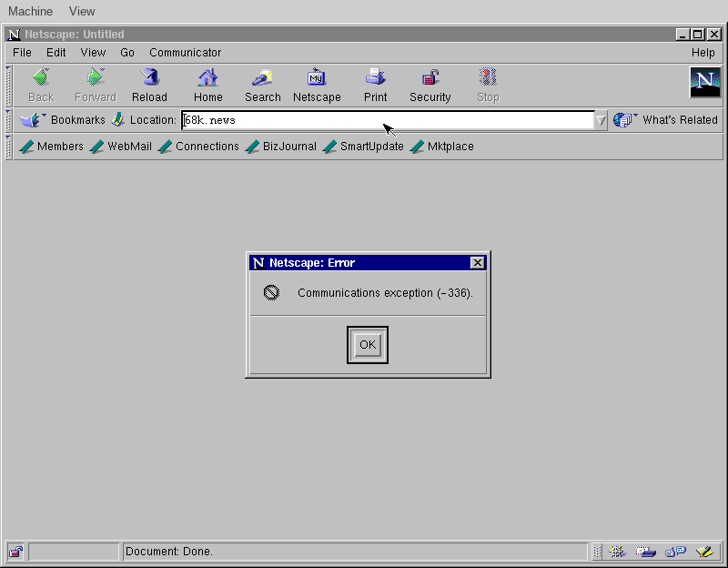728x568 pixels.
Task: Click the error dialog stop symbol
Action: tap(271, 292)
